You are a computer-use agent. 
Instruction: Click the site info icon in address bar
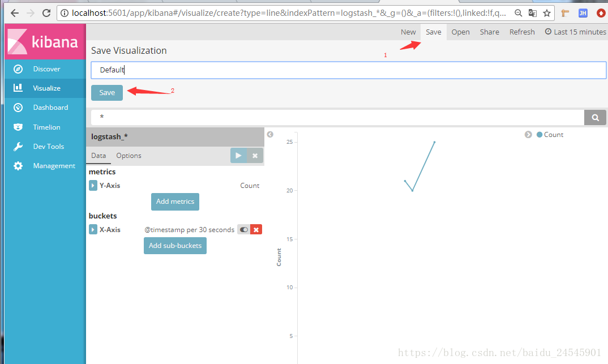pyautogui.click(x=65, y=13)
